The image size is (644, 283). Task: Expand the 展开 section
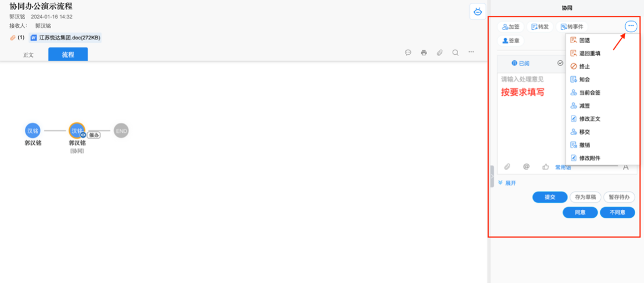507,183
